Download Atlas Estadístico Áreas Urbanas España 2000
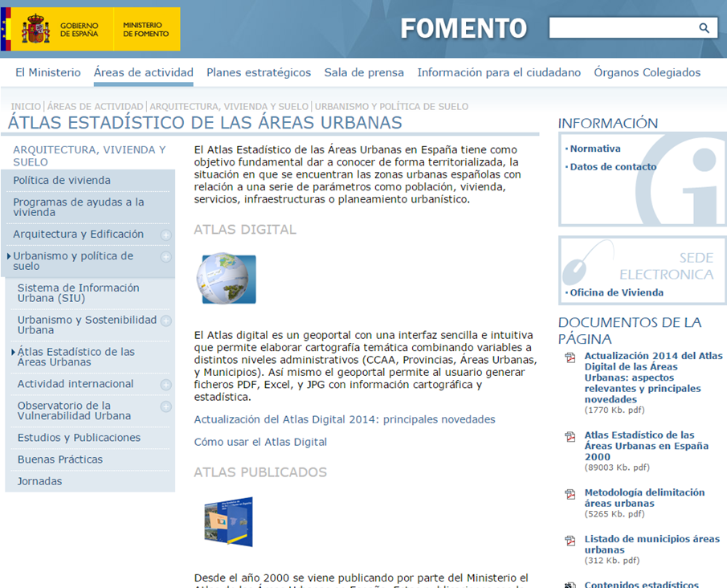The image size is (727, 588). tap(647, 446)
